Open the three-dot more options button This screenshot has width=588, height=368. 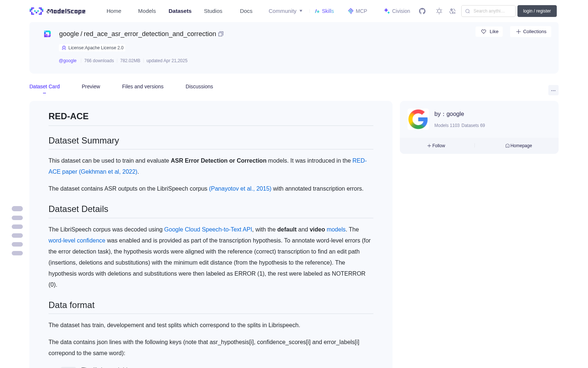(553, 90)
